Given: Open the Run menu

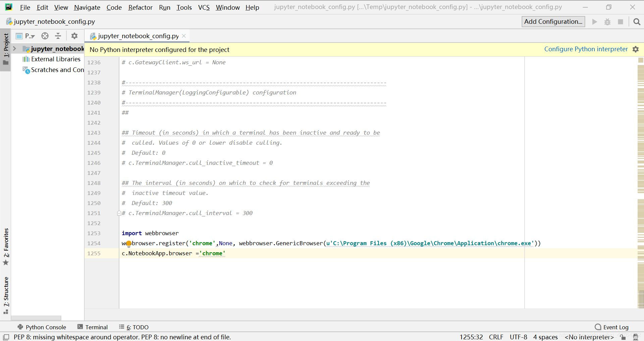Looking at the screenshot, I should [x=164, y=7].
